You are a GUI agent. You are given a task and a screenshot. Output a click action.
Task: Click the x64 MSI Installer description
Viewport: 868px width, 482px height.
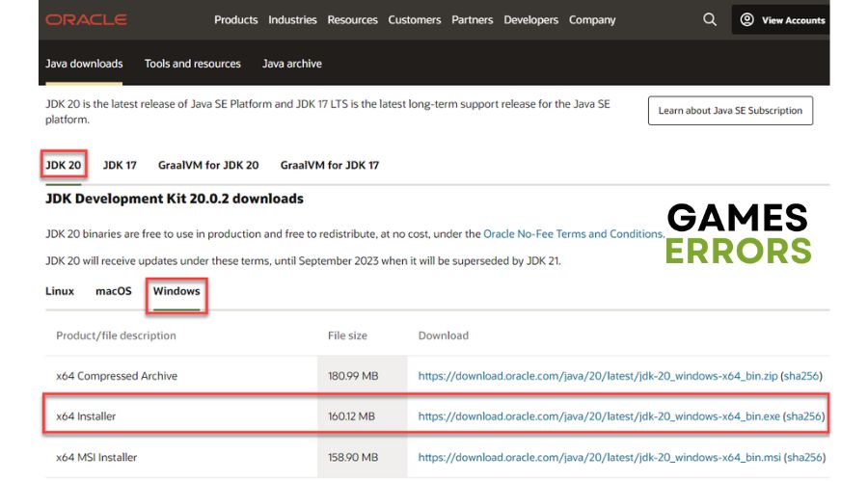click(x=96, y=457)
